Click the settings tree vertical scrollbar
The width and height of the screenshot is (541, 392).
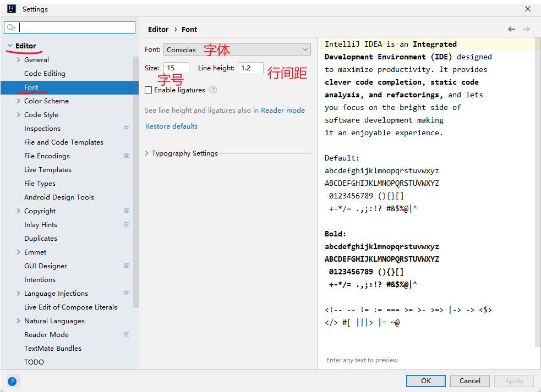click(135, 181)
